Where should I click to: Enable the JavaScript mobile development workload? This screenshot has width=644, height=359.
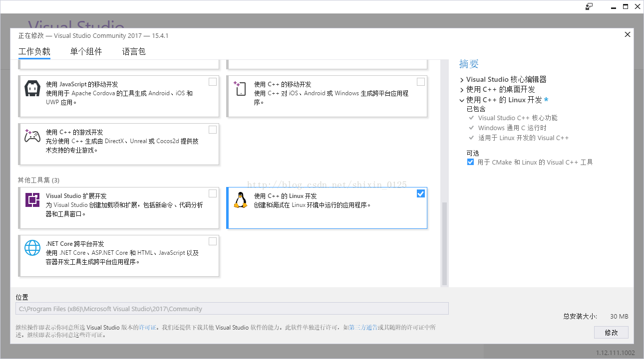213,82
